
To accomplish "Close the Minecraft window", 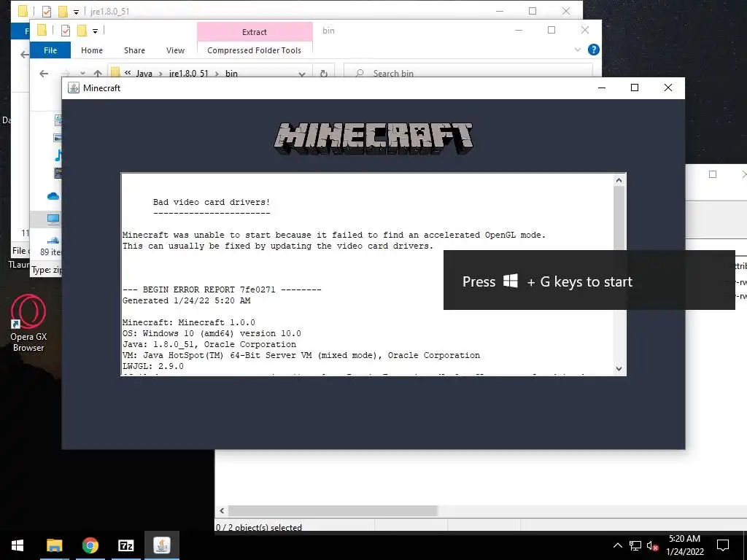I will 668,87.
